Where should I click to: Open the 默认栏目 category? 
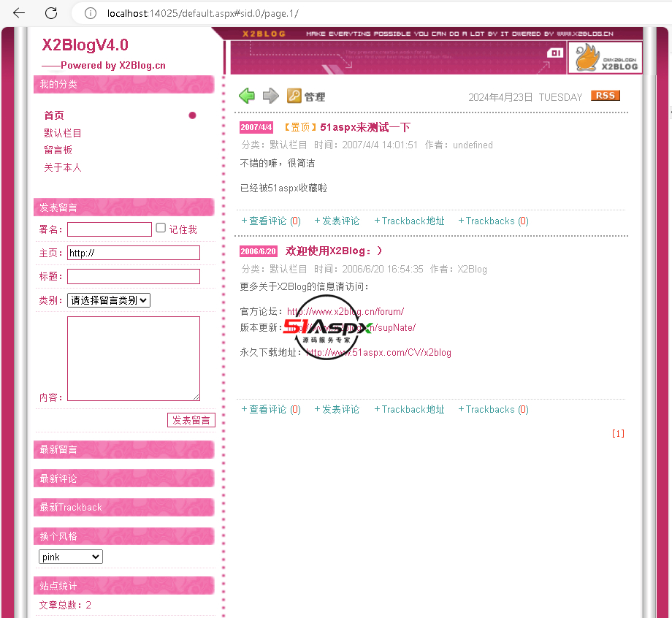coord(63,133)
